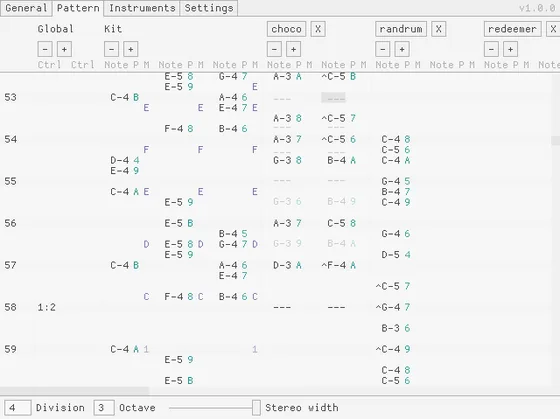Remove the choco track with X
This screenshot has width=560, height=419.
pos(318,29)
